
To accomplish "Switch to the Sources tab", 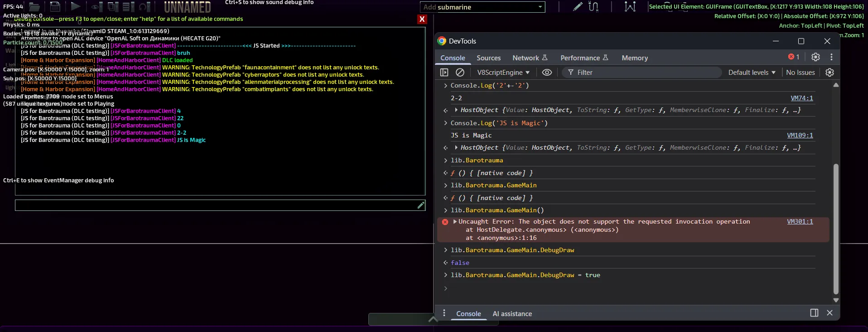I will 488,58.
